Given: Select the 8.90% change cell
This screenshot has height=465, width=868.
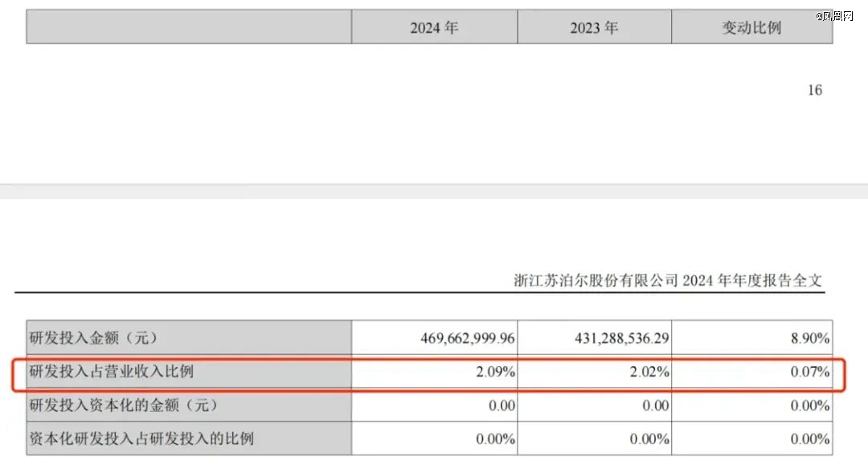Looking at the screenshot, I should pos(809,339).
